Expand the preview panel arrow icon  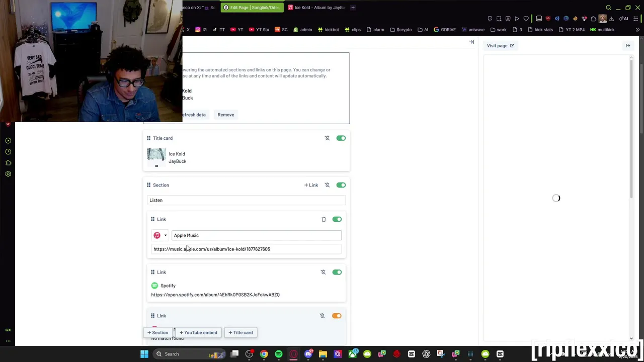click(x=628, y=46)
